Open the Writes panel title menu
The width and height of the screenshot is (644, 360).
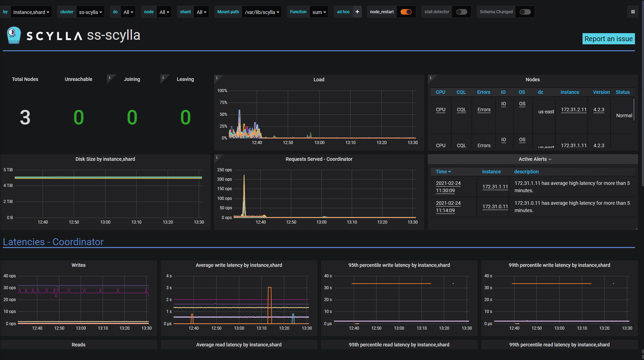click(x=78, y=265)
